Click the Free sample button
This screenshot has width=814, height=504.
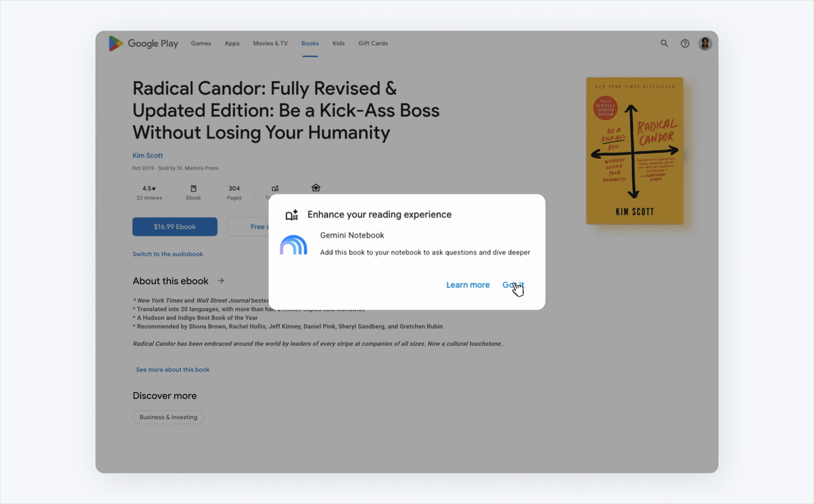249,227
